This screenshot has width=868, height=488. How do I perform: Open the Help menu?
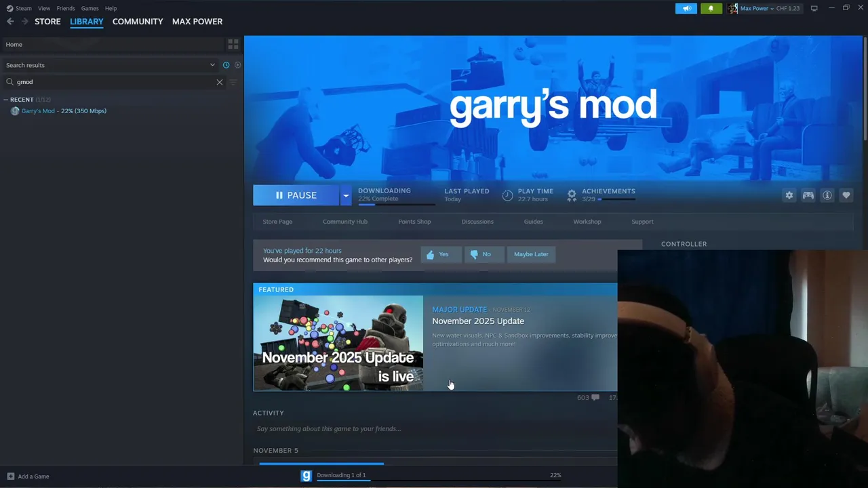pyautogui.click(x=111, y=8)
